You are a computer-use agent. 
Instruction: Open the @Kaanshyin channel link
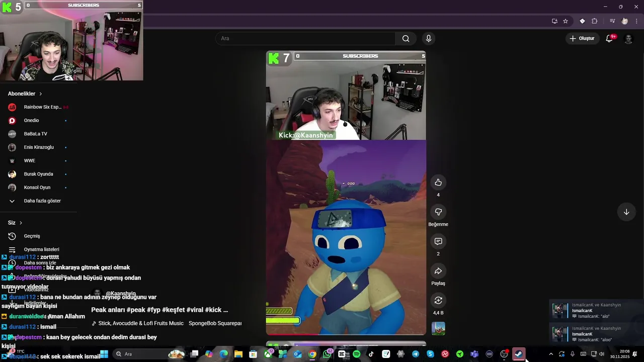coord(121,294)
